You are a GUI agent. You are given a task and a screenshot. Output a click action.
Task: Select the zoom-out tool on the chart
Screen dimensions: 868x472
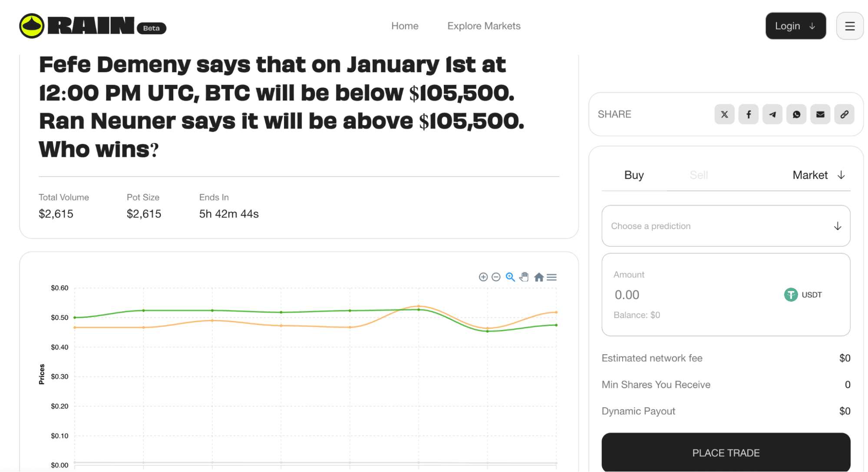496,277
